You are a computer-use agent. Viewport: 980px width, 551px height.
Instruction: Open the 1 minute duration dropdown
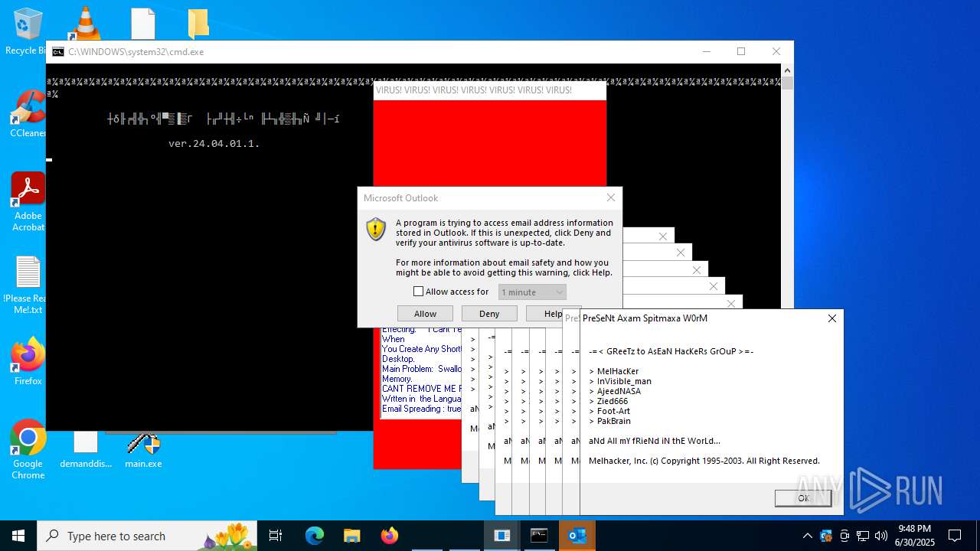click(x=532, y=292)
